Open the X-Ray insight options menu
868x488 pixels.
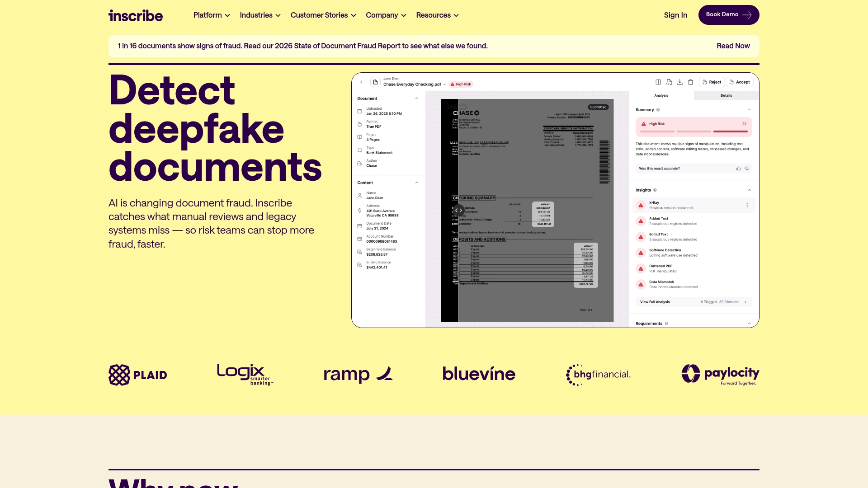pyautogui.click(x=747, y=205)
